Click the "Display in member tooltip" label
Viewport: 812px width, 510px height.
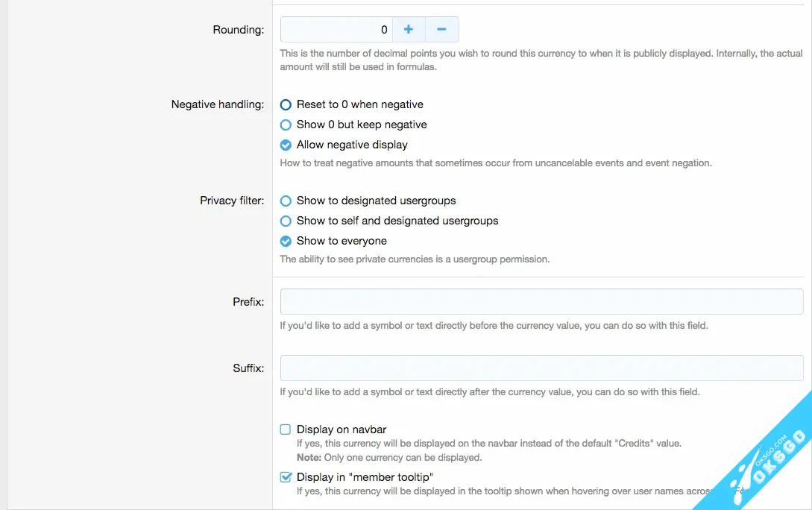pyautogui.click(x=365, y=477)
